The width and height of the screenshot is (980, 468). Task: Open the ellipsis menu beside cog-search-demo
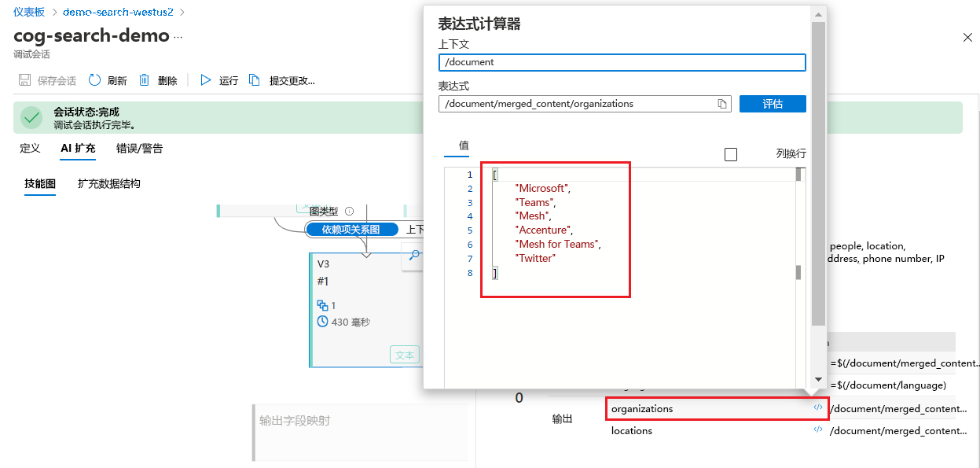(x=178, y=36)
